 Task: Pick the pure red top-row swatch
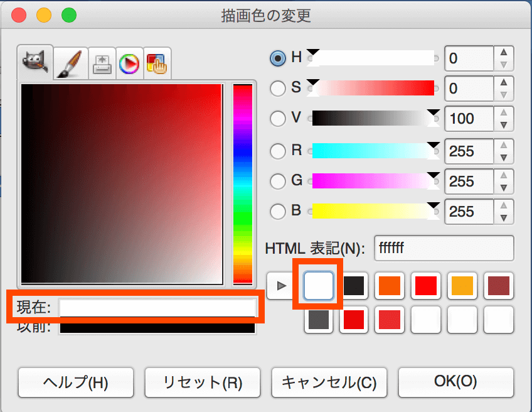(x=426, y=286)
